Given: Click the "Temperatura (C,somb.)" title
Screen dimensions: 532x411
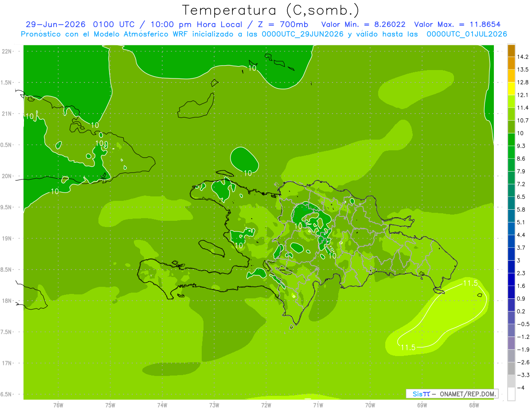Looking at the screenshot, I should click(x=270, y=11).
